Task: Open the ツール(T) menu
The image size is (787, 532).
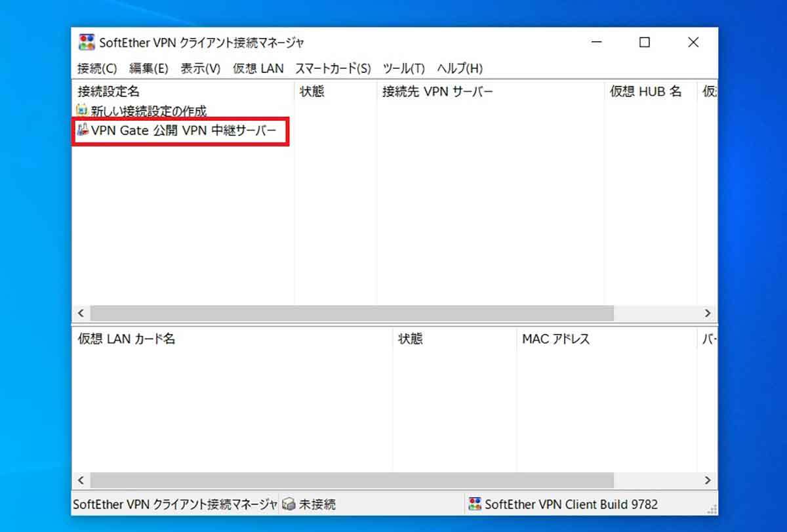Action: [x=404, y=68]
